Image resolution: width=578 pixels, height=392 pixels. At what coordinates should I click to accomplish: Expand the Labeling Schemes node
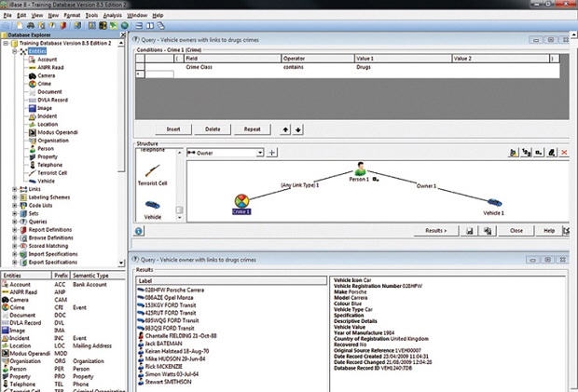tap(15, 197)
